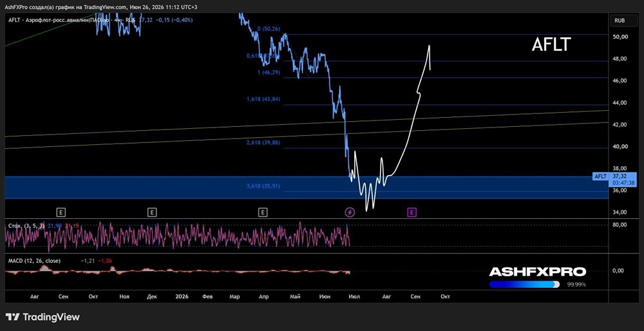Click the 2026 year label on the time axis

(181, 296)
